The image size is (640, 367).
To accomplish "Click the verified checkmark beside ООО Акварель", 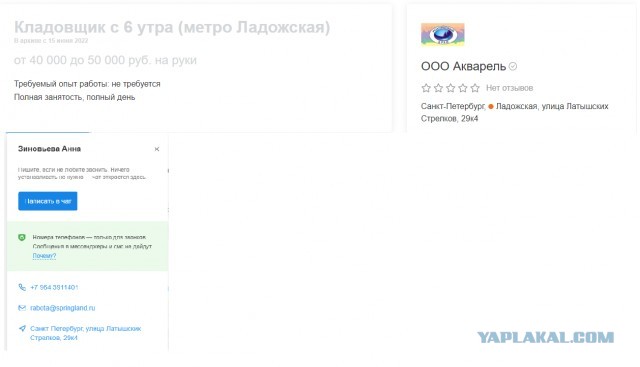I will (513, 66).
